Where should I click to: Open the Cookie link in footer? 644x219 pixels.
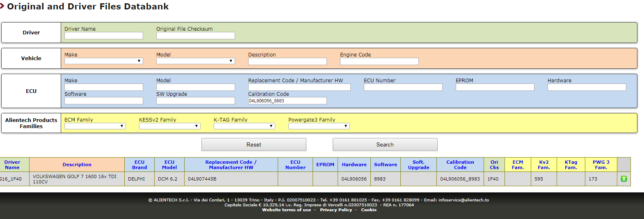tap(369, 210)
